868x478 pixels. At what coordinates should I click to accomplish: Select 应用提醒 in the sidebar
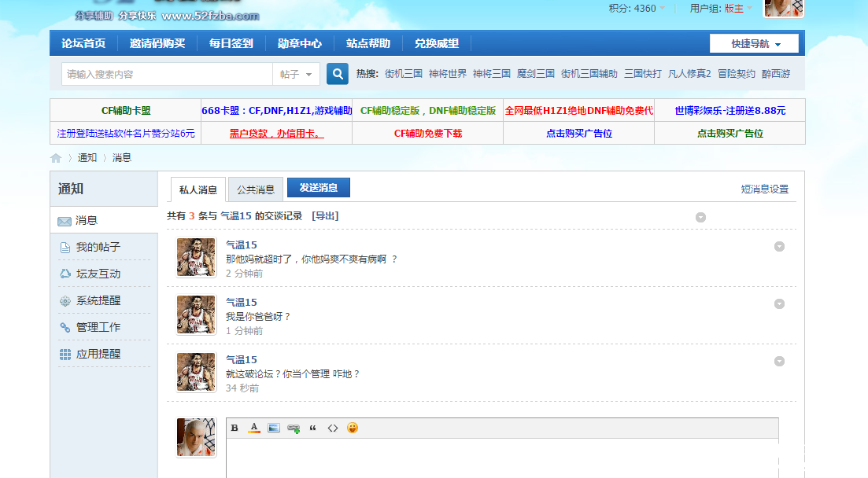[x=104, y=354]
